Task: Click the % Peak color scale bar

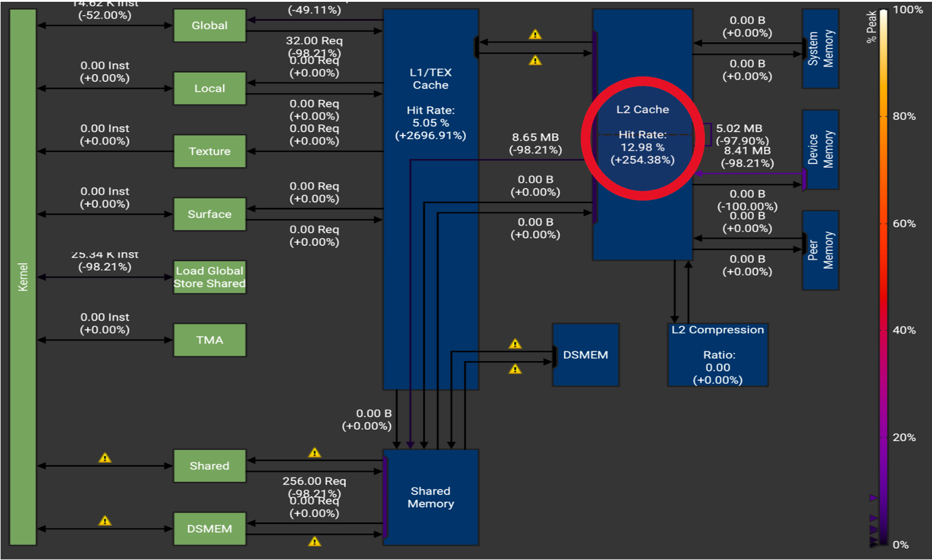Action: (882, 275)
